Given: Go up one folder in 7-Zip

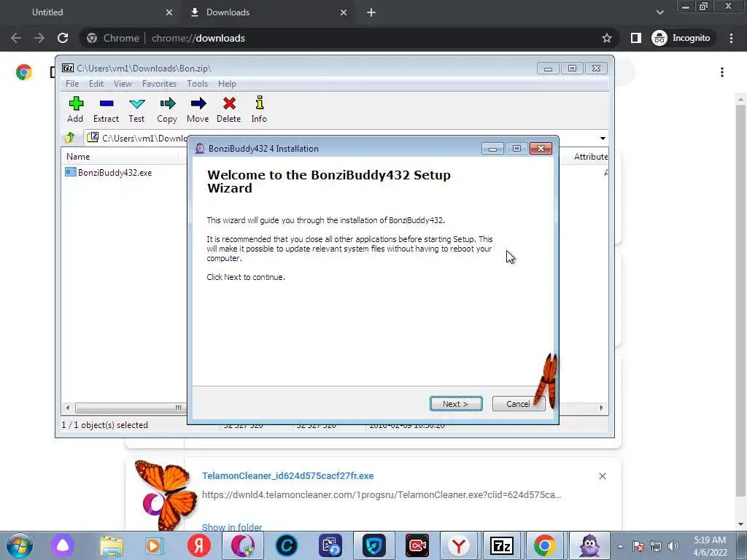Looking at the screenshot, I should pos(69,138).
